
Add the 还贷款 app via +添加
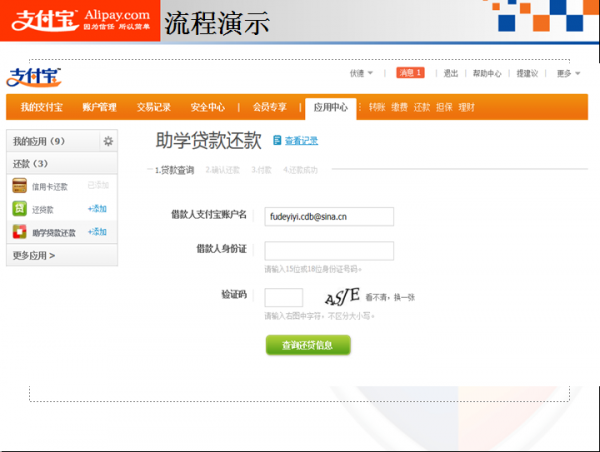click(x=97, y=209)
